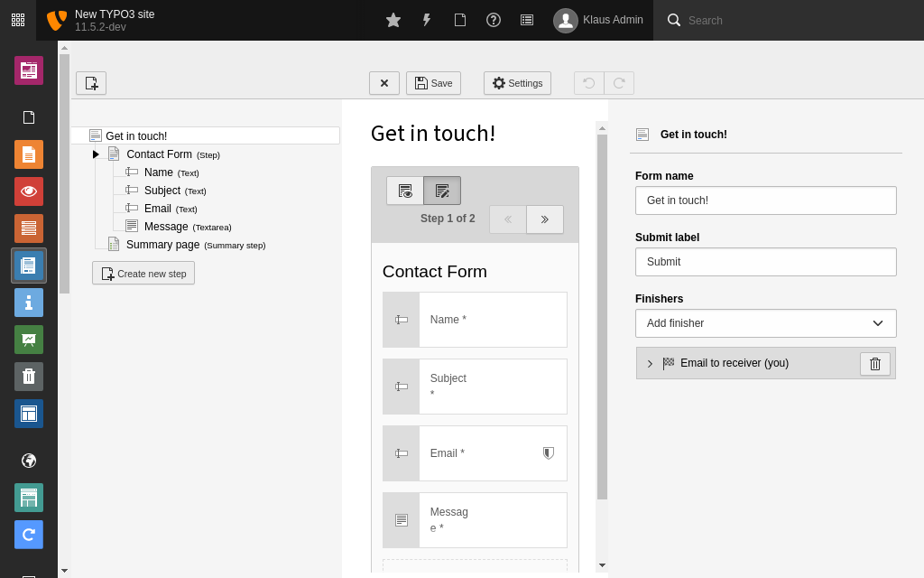Click the Form name input field
The image size is (924, 578).
click(x=765, y=200)
